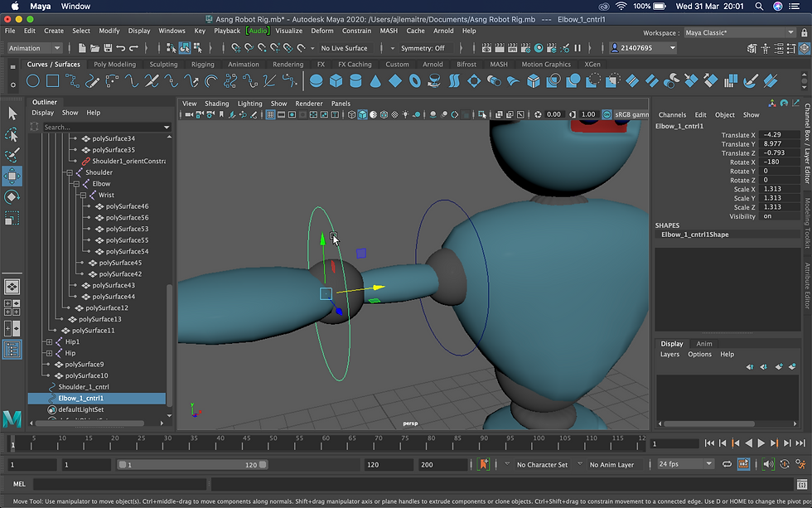Click the Script Editor icon
The width and height of the screenshot is (812, 508).
point(802,485)
